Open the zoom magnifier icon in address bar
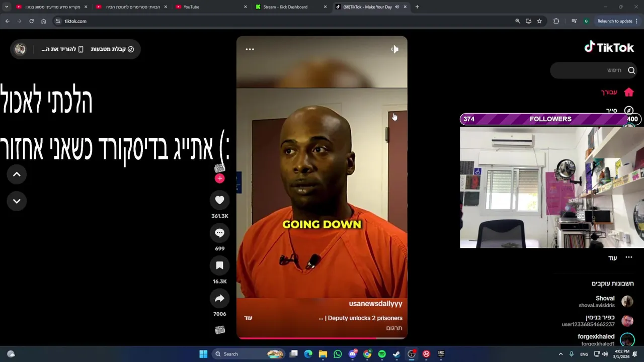This screenshot has height=362, width=644. (518, 21)
